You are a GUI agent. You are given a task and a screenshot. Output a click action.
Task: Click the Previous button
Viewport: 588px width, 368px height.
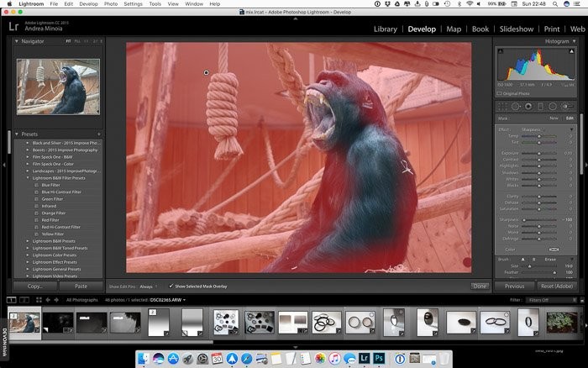[x=514, y=286]
